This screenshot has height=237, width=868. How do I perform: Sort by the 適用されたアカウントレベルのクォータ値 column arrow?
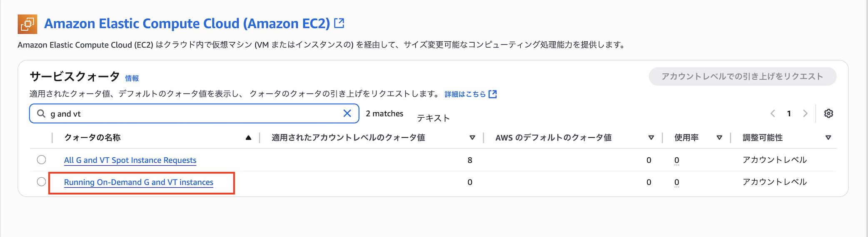point(472,138)
